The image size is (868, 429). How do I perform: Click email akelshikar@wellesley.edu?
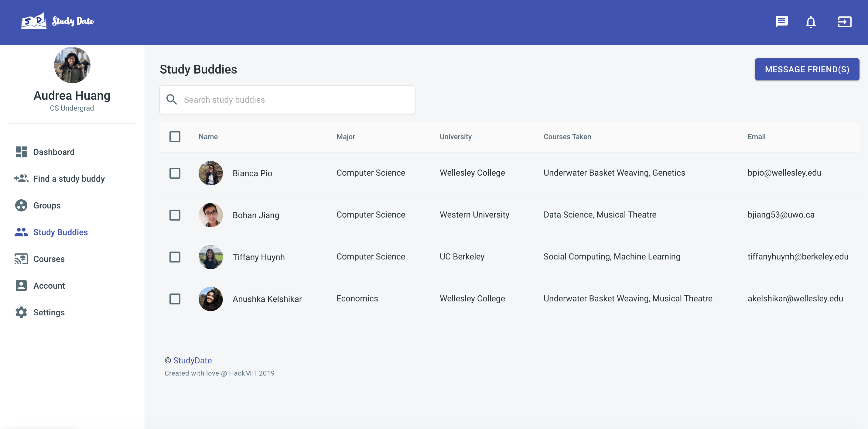[795, 299]
